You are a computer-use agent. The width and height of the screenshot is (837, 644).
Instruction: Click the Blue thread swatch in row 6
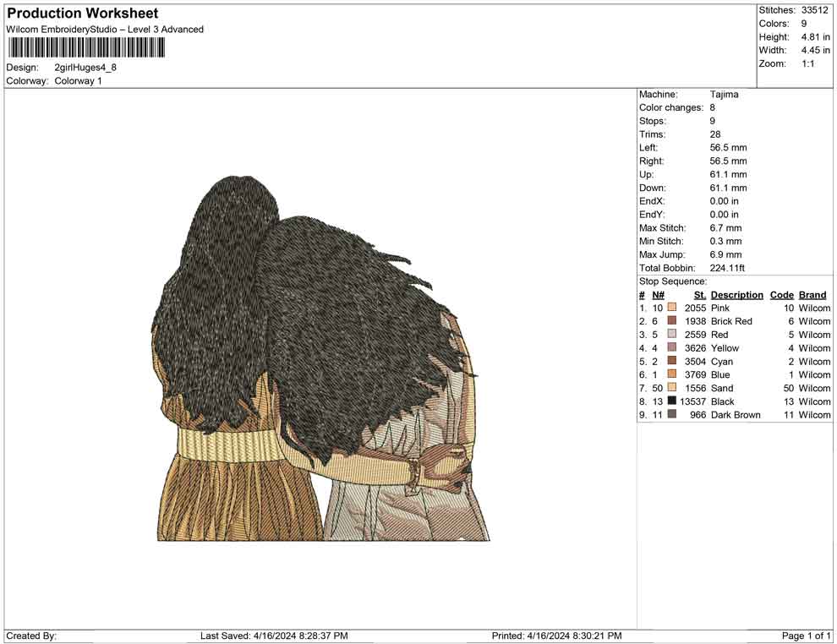tap(672, 374)
